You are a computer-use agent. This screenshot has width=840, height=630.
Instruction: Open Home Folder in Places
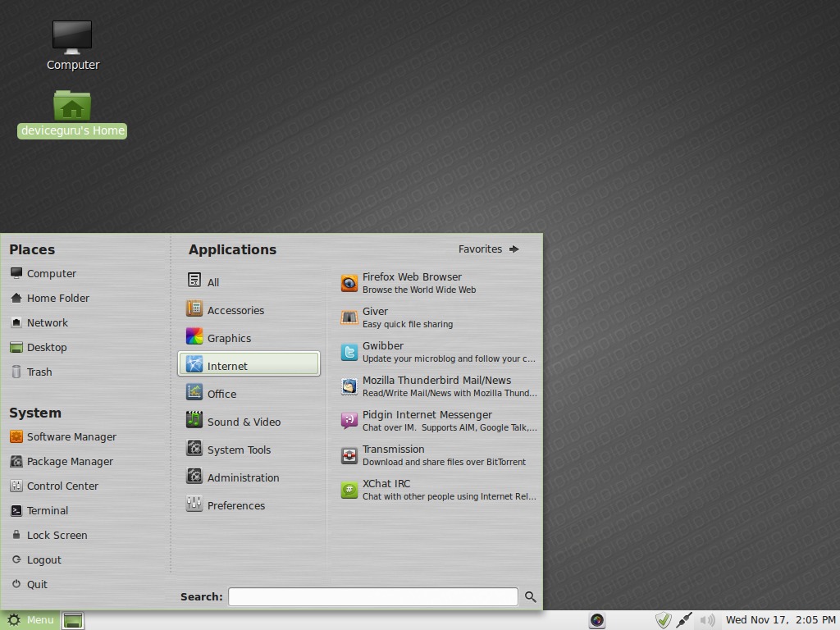pos(50,298)
